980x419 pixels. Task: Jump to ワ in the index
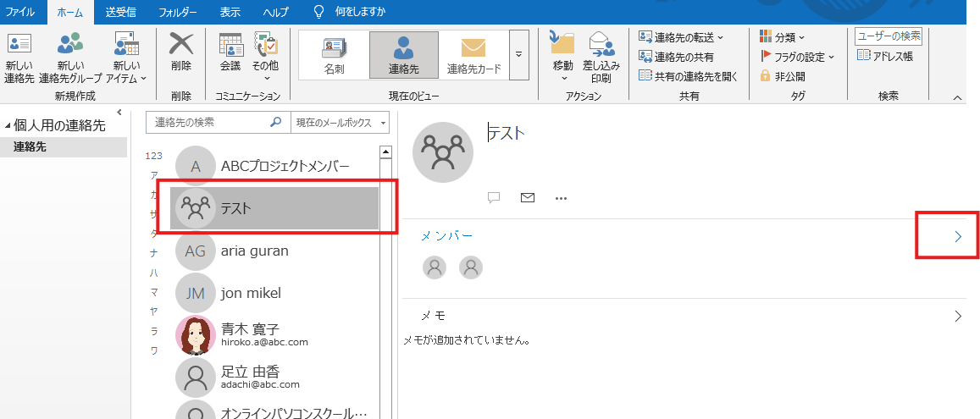coord(154,350)
